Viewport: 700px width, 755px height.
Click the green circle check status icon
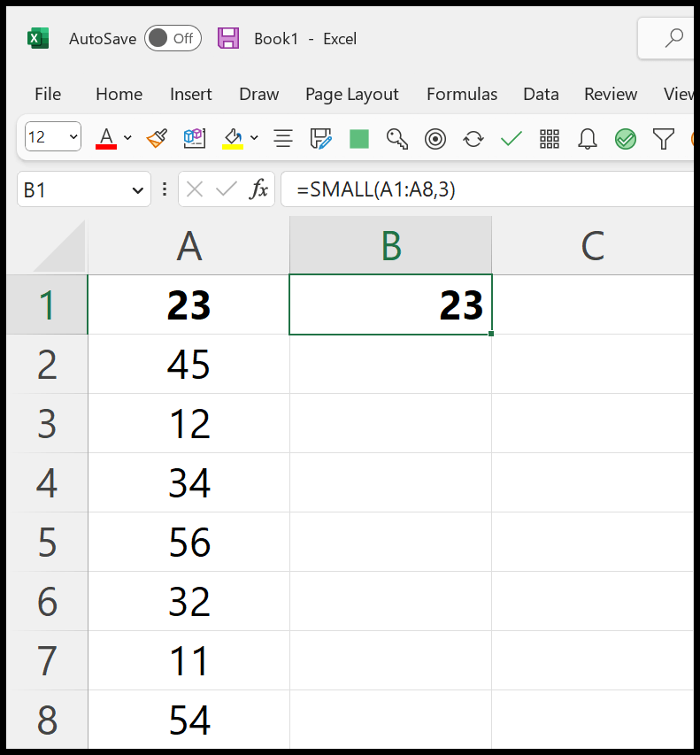[625, 139]
